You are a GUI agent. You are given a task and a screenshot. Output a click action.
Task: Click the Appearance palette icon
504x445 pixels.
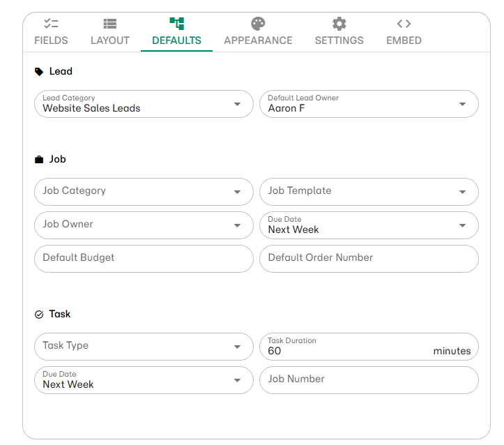click(x=258, y=24)
